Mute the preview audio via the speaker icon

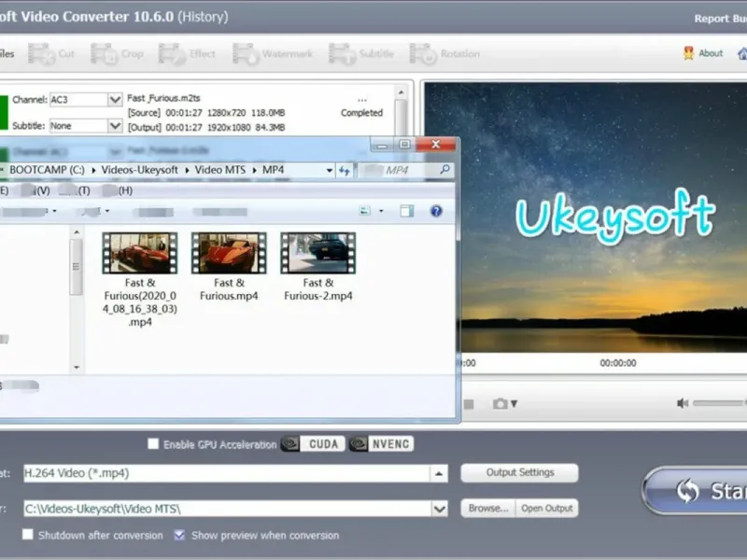(x=683, y=403)
